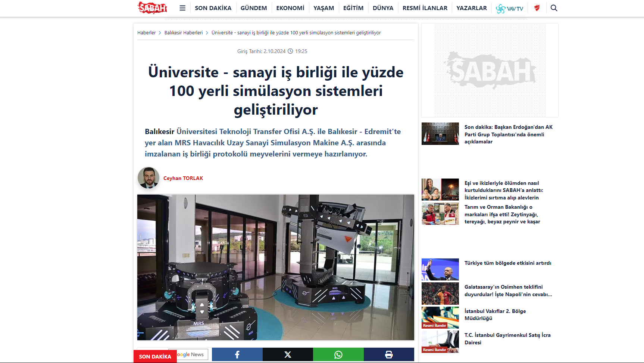The width and height of the screenshot is (644, 363).
Task: Click the main article headline
Action: [276, 91]
